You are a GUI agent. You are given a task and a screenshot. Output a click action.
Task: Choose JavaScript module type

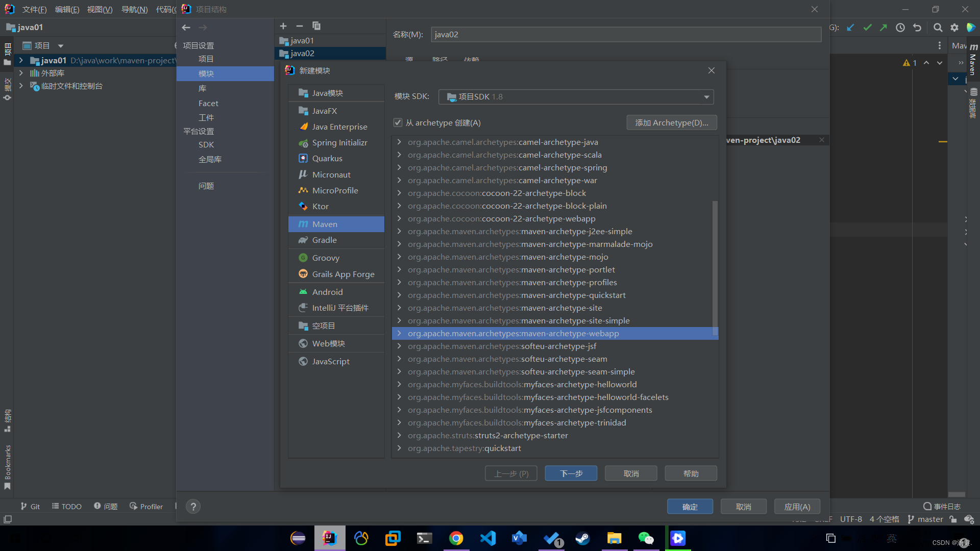point(336,361)
